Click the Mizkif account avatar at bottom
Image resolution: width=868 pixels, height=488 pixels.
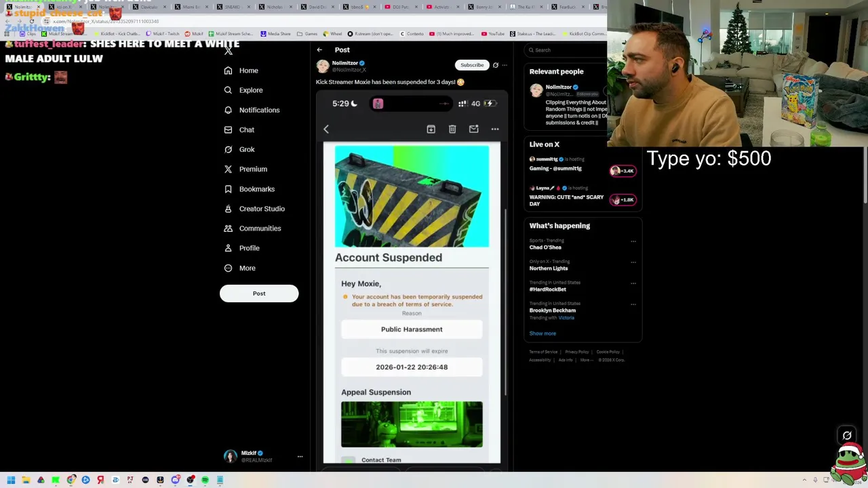tap(231, 456)
